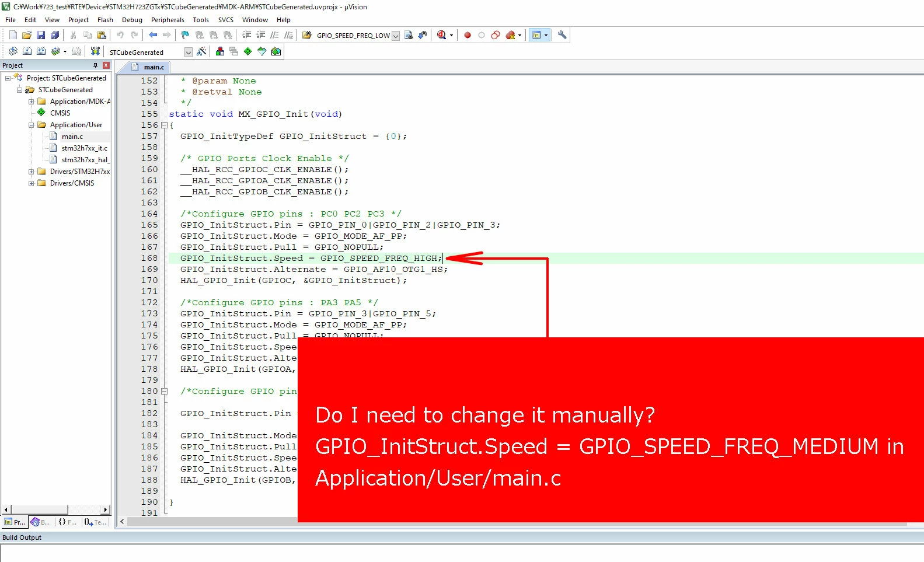Screen dimensions: 924x562
Task: Pin the Project panel
Action: 95,65
